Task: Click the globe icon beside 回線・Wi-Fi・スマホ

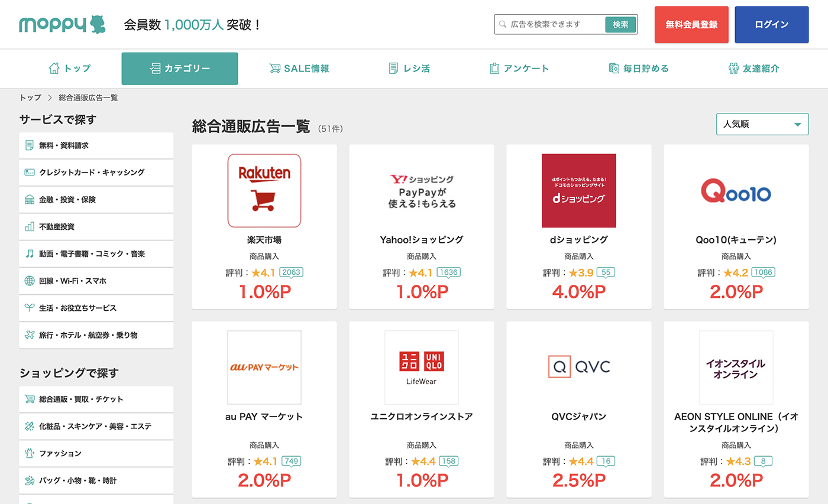Action: click(30, 281)
